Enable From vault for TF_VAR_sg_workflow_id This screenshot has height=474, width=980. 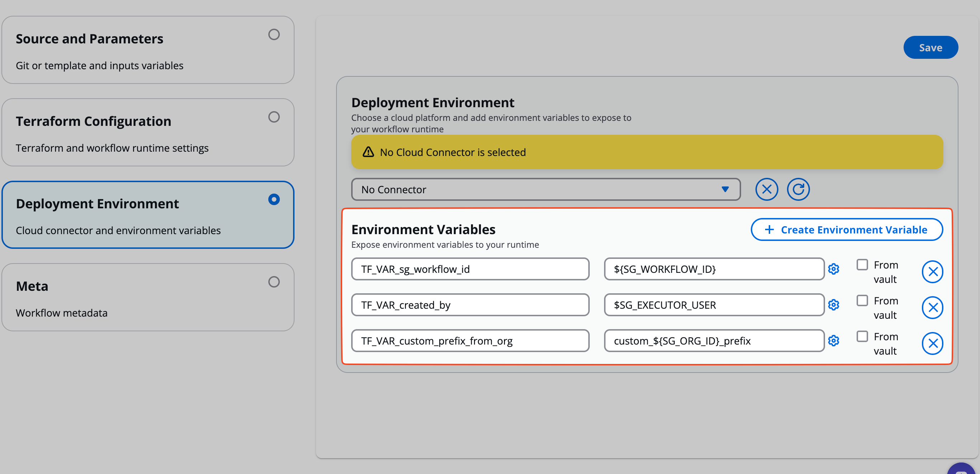tap(862, 265)
